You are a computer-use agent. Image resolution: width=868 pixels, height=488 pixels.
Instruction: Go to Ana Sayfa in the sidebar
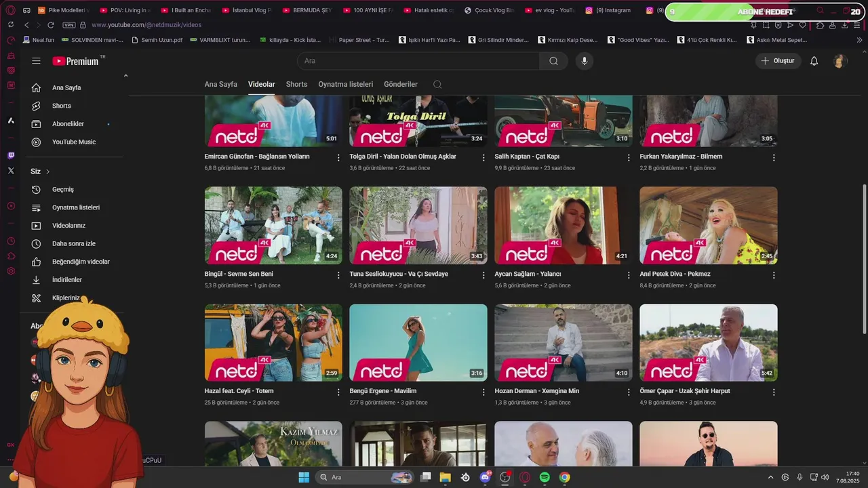pos(66,87)
